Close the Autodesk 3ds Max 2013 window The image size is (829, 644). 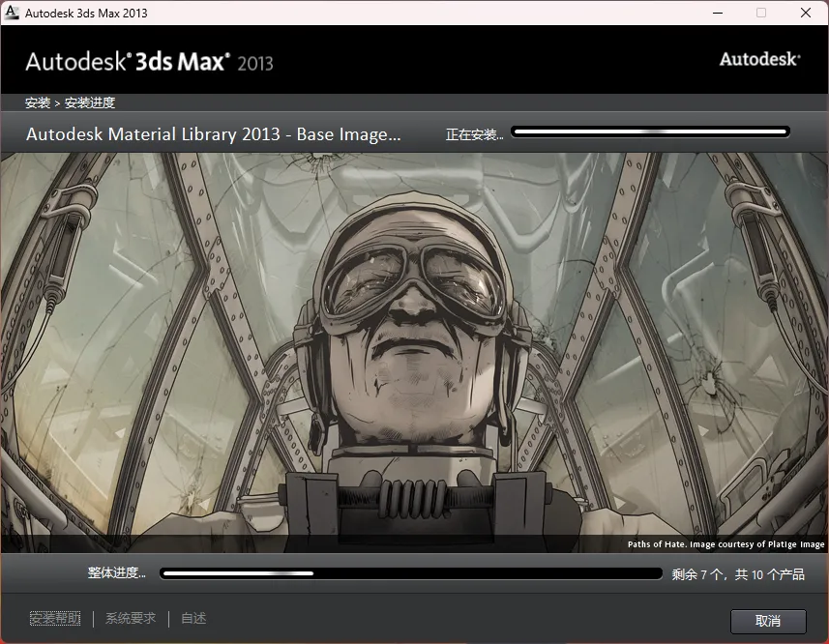[x=805, y=13]
